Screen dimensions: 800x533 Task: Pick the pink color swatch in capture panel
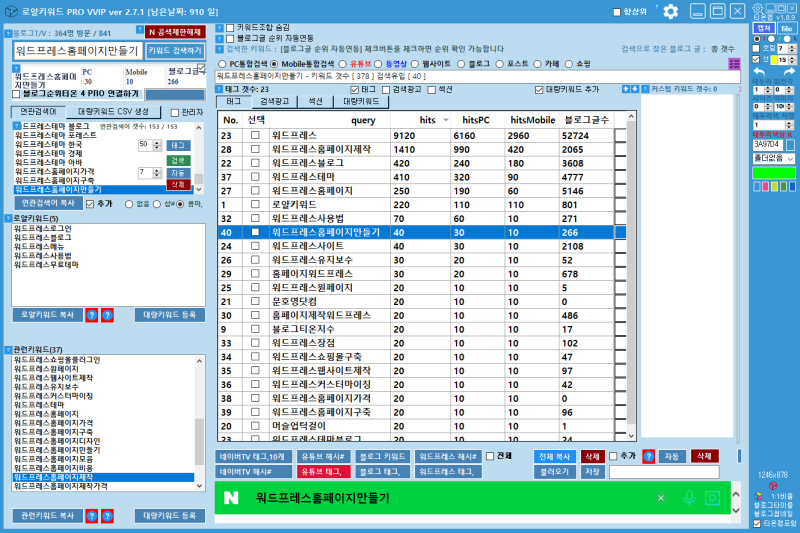(x=765, y=187)
